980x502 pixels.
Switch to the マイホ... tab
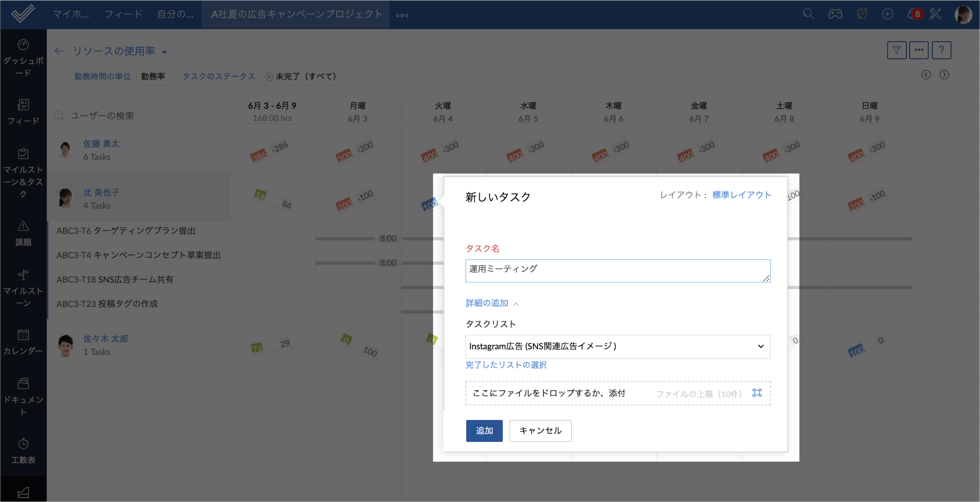point(71,15)
